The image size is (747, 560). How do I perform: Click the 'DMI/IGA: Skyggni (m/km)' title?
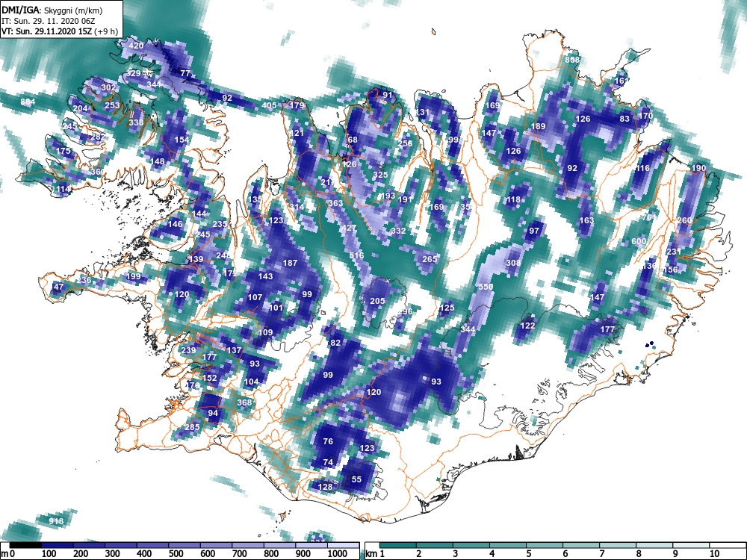click(x=52, y=10)
